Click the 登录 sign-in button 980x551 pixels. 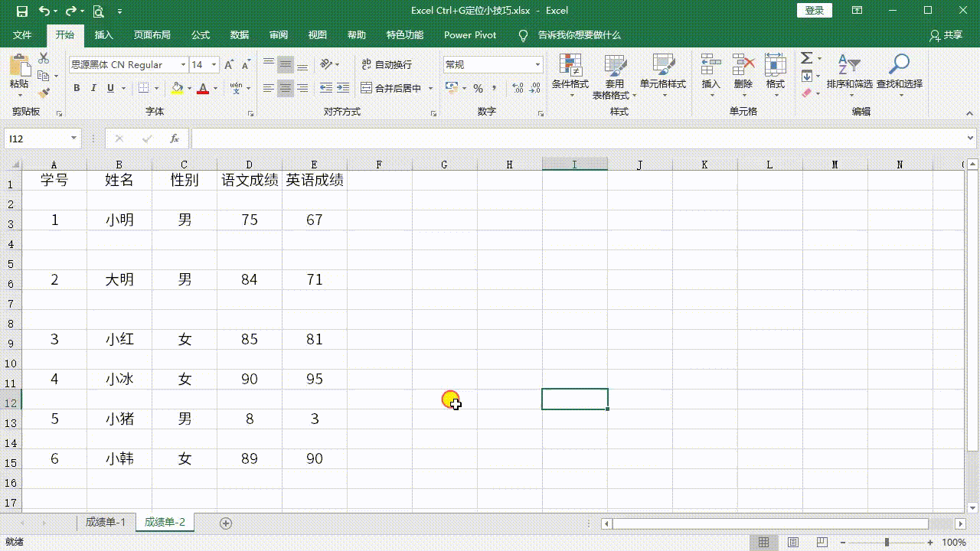(x=815, y=11)
